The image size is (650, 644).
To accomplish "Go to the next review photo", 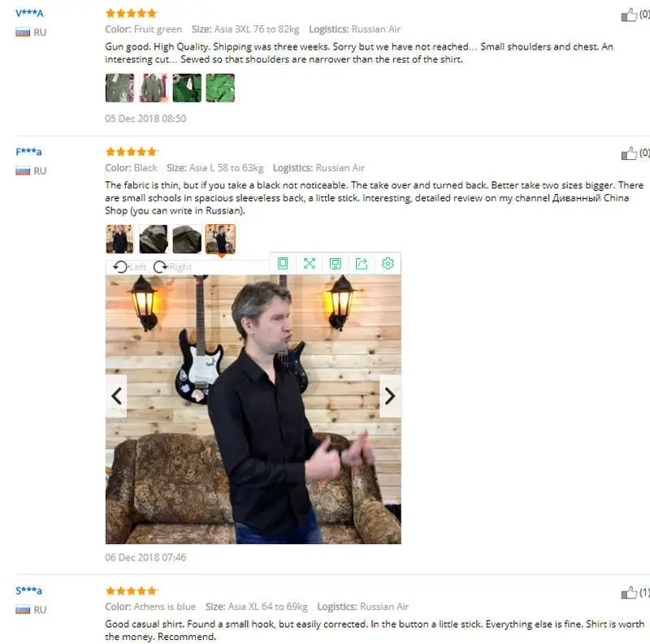I will pos(390,396).
